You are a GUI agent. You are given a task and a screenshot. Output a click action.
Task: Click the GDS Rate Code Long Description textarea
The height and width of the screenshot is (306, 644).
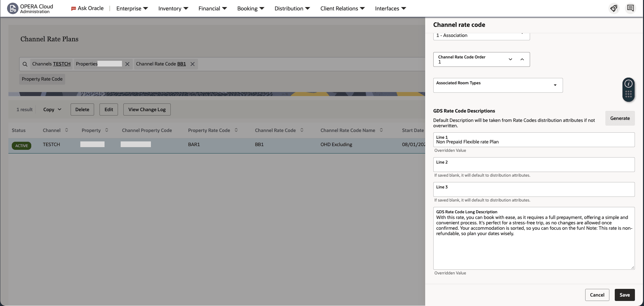coord(534,238)
